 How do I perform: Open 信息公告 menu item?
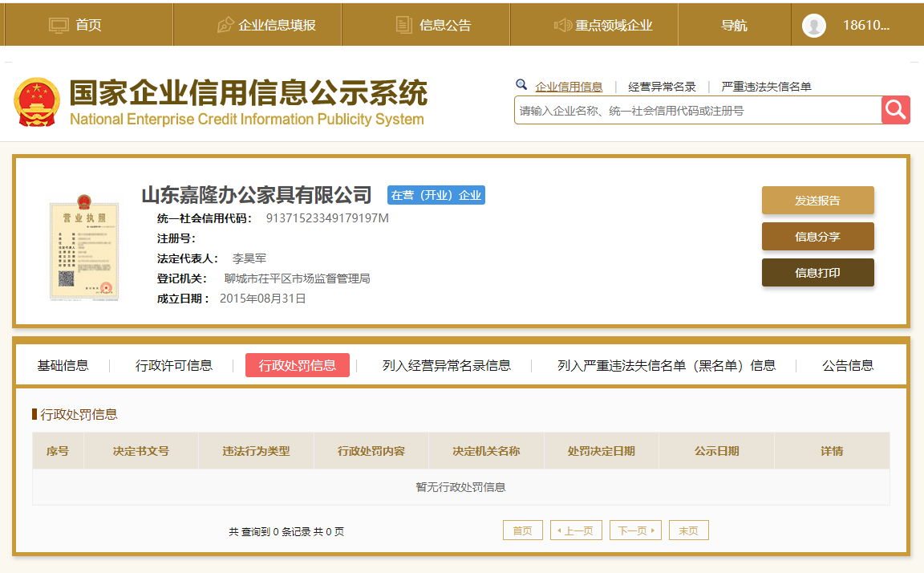click(x=445, y=25)
